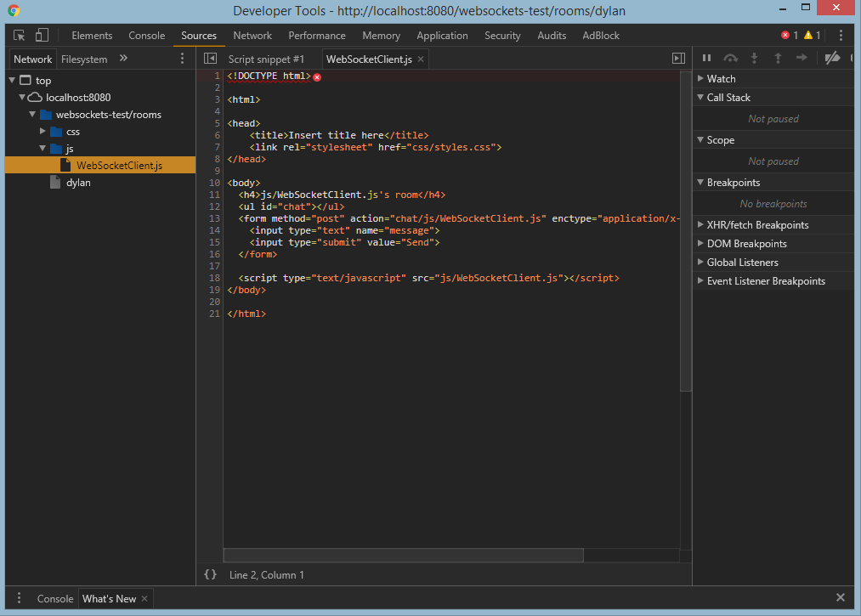Open the drawer three-dot menu
This screenshot has width=861, height=616.
tap(20, 598)
